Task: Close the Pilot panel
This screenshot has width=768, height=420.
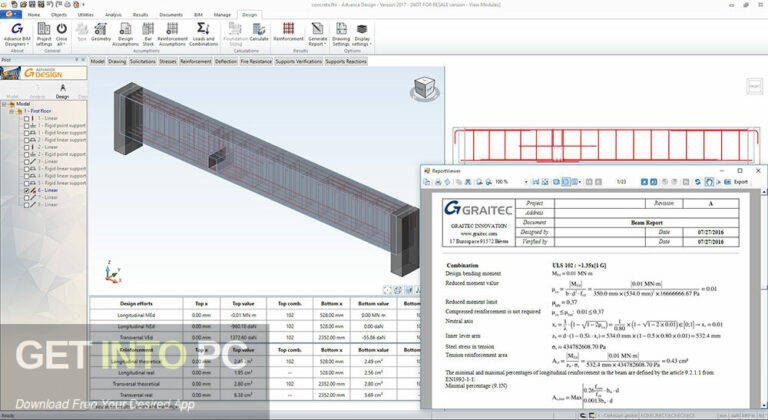Action: (x=83, y=60)
